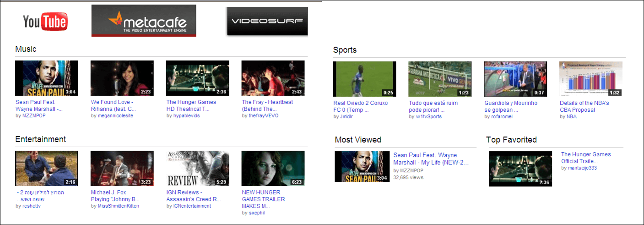Open IGN Reviews Assassin's Creed thumbnail

(x=198, y=169)
